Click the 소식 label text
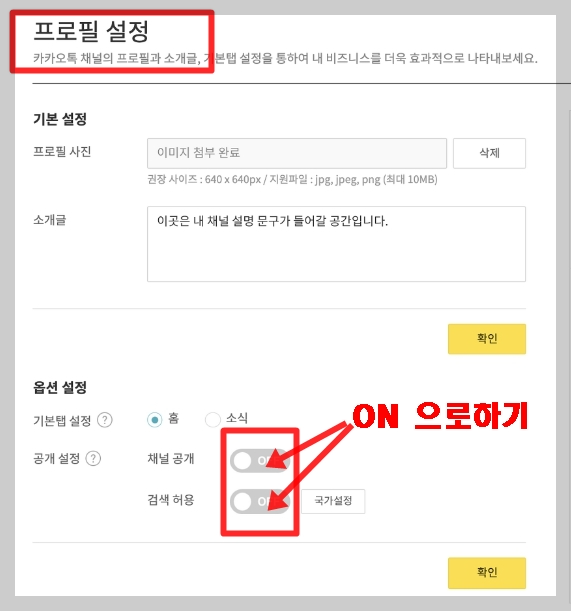The image size is (571, 611). [x=237, y=418]
